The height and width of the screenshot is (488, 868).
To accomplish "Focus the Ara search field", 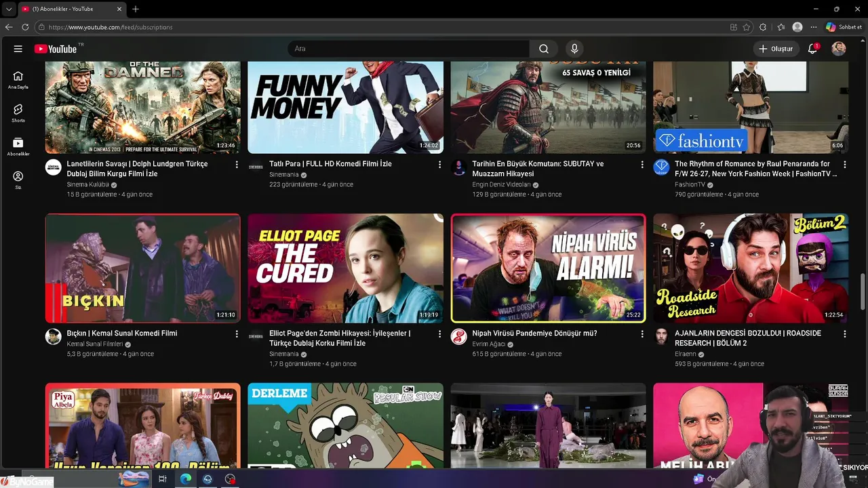I will [x=408, y=49].
